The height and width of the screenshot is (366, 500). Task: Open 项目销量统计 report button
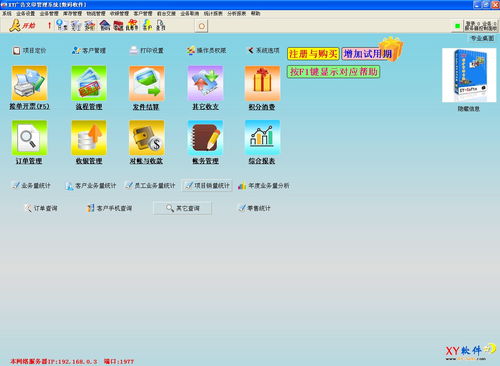click(x=207, y=186)
